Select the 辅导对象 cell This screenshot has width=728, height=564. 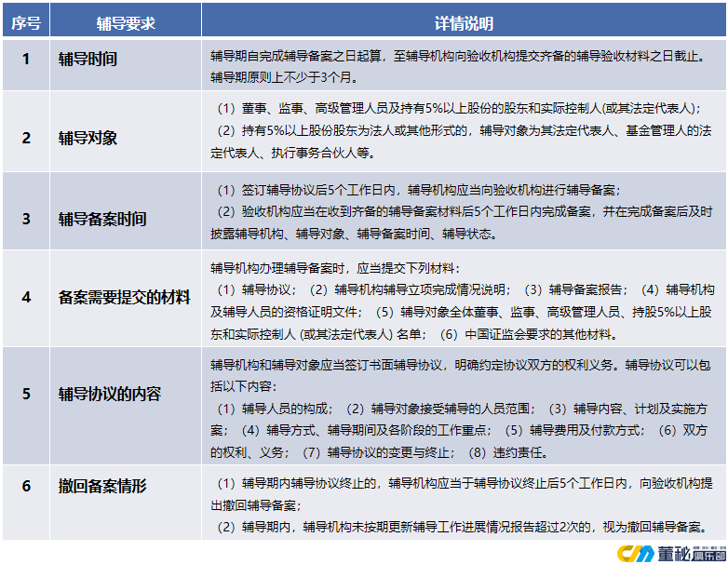126,131
